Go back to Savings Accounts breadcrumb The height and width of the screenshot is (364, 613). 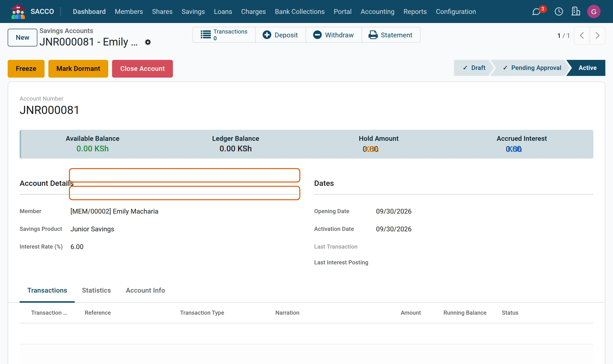66,31
